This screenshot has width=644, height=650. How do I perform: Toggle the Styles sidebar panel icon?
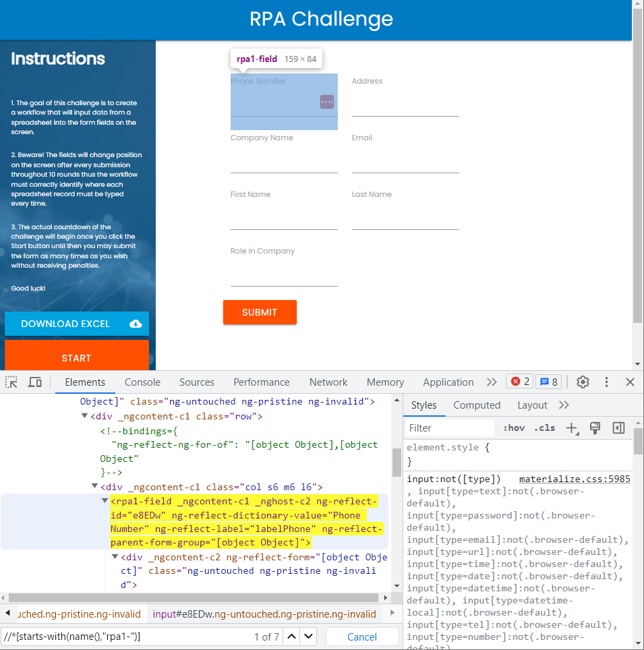(x=618, y=427)
